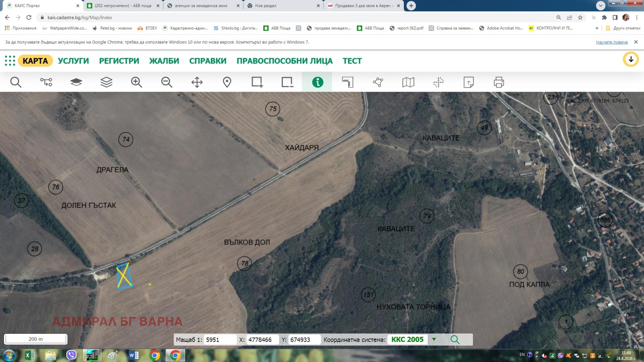Click the yellow circle download arrow
This screenshot has height=362, width=644.
pyautogui.click(x=631, y=59)
